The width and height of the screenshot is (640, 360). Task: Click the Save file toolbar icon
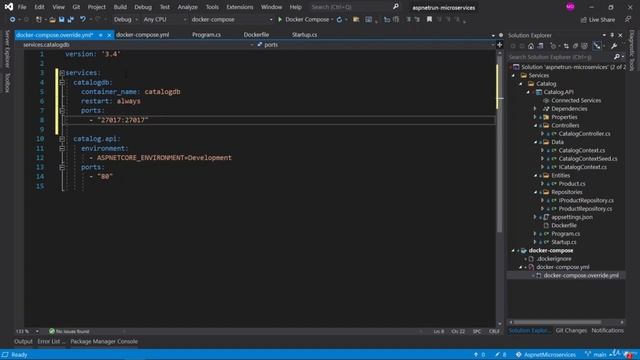pos(62,19)
